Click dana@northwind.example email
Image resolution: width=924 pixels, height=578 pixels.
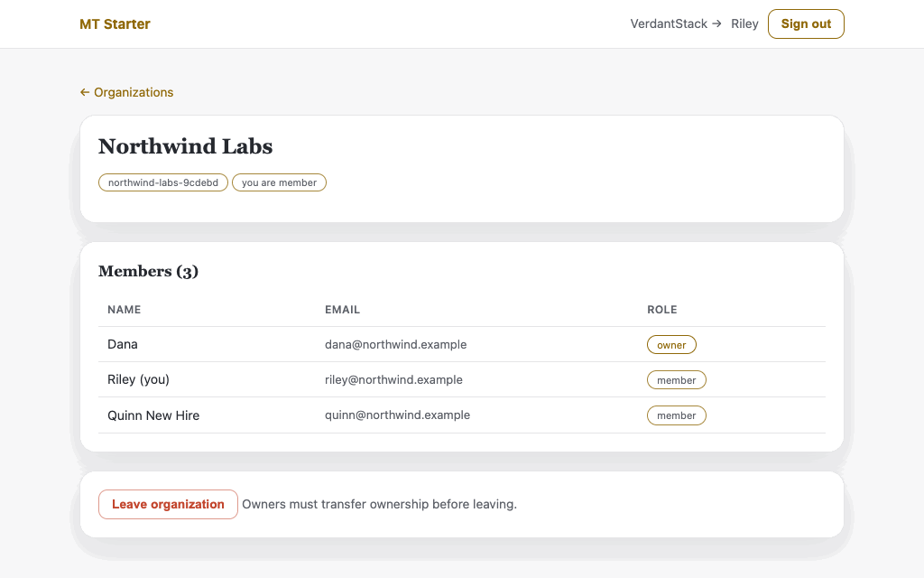pyautogui.click(x=395, y=344)
